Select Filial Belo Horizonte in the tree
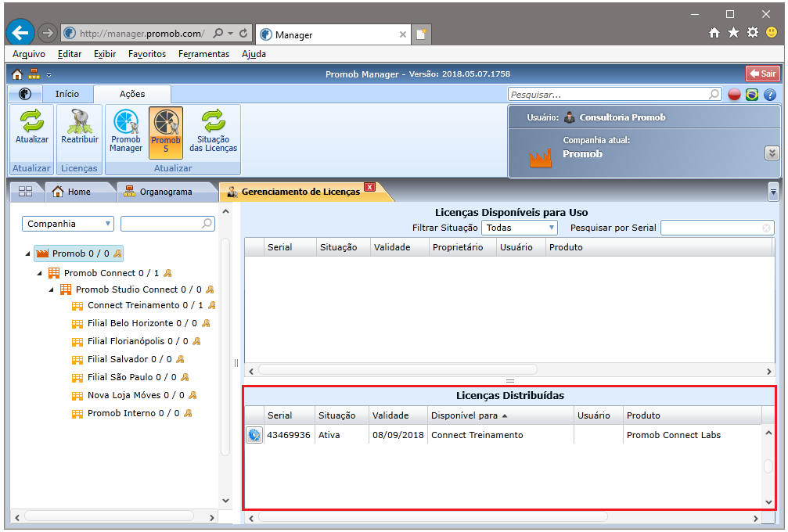Image resolution: width=788 pixels, height=532 pixels. (142, 323)
